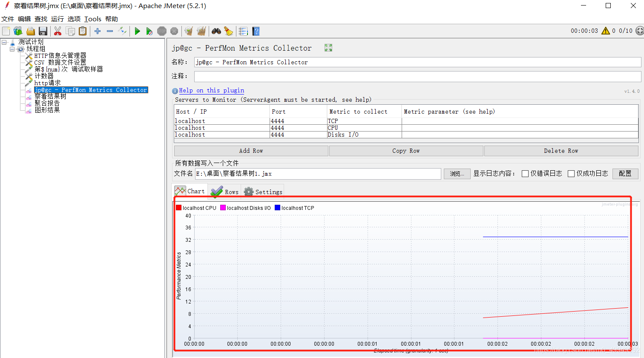Click the 文件名 file path field

(x=318, y=174)
